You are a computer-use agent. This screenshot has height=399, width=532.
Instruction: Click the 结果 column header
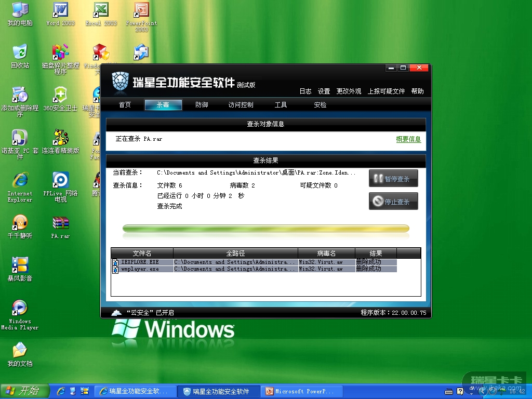pos(376,254)
